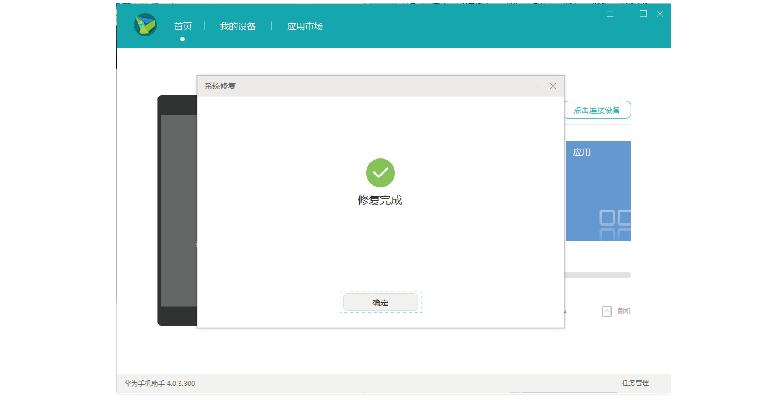
Task: Close the HiSuite main window
Action: click(661, 15)
